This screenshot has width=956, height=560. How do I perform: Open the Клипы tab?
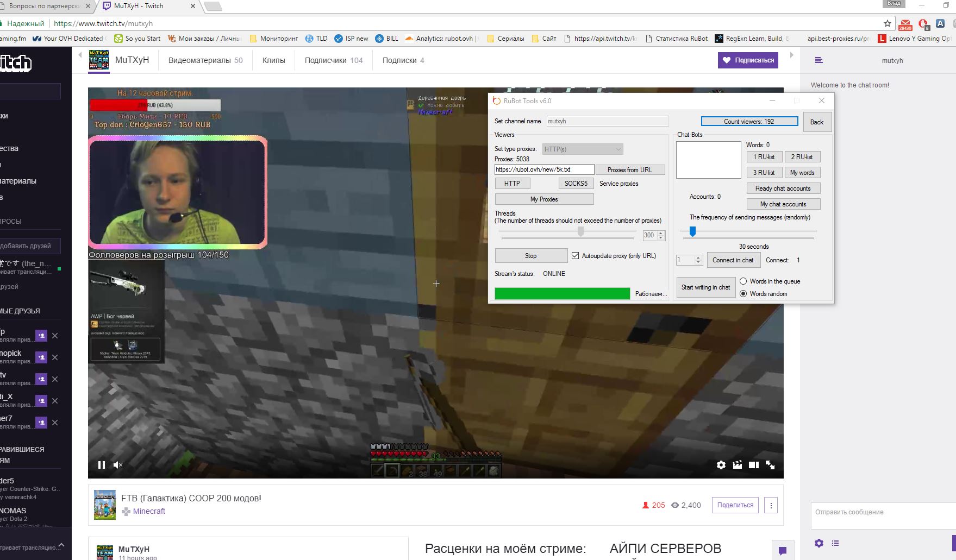pos(273,60)
